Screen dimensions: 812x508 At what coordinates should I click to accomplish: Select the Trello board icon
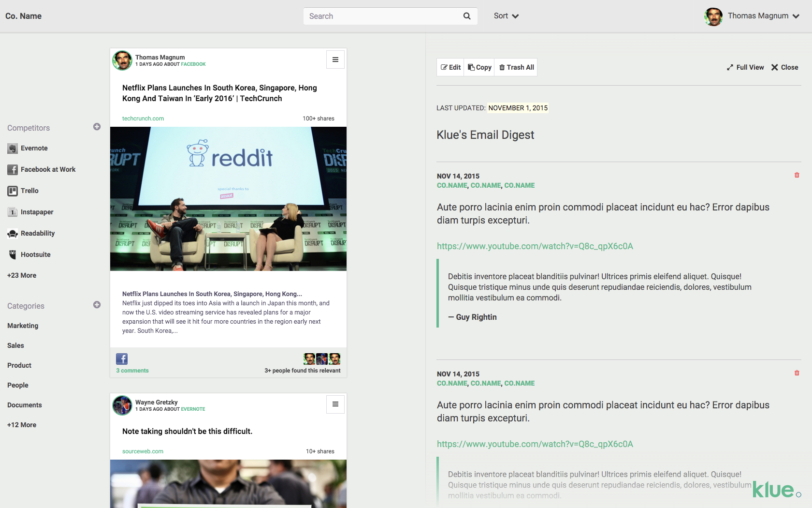coord(13,191)
